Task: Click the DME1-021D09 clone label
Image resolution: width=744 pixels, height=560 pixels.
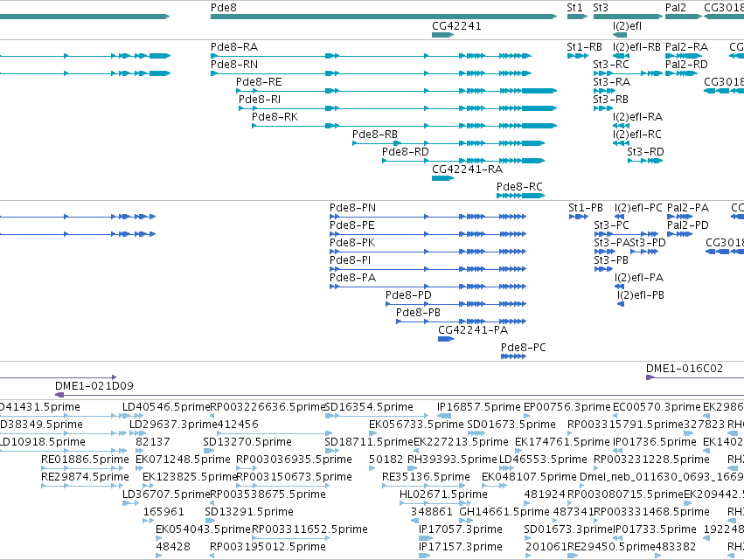Action: 94,386
